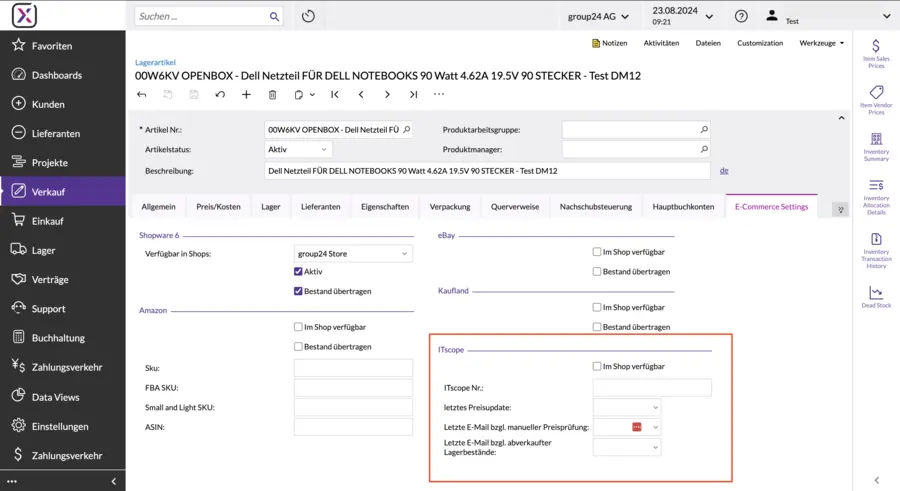The width and height of the screenshot is (900, 491).
Task: Open the Dead Stock report icon
Action: 876,297
